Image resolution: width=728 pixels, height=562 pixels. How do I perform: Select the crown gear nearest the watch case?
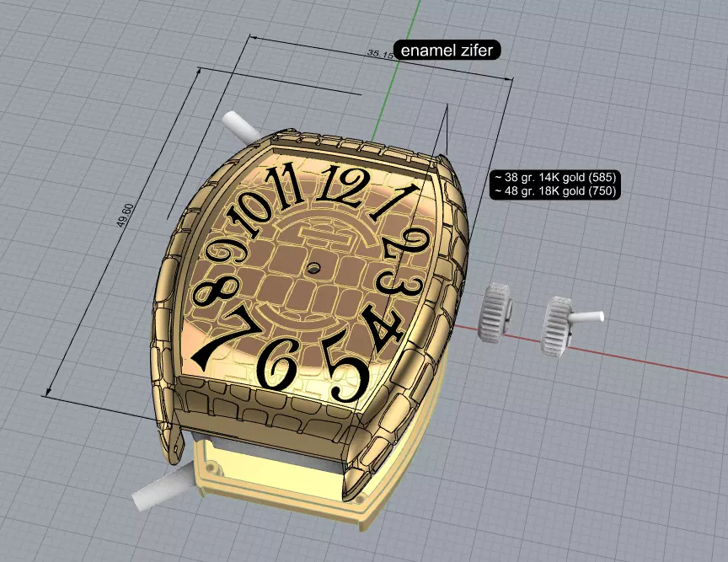(495, 313)
